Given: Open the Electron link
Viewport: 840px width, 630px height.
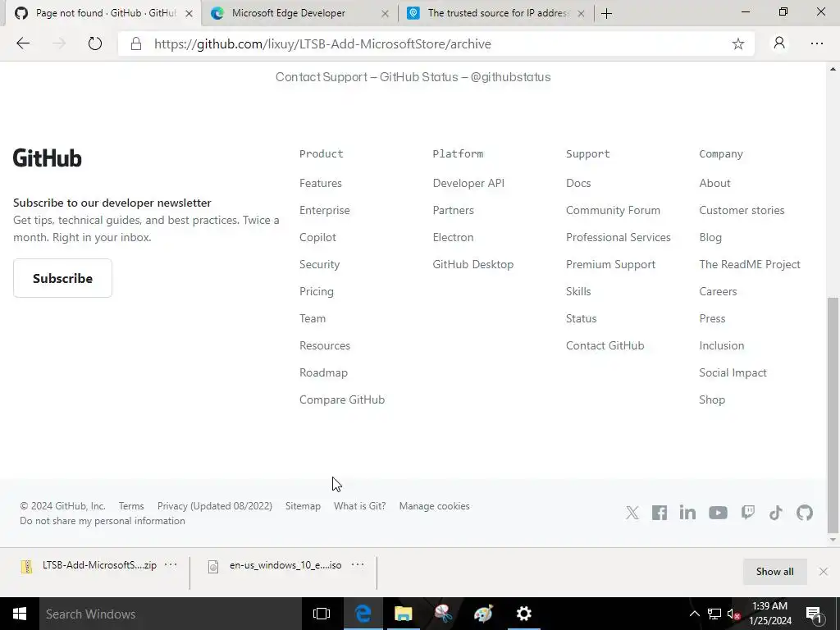Looking at the screenshot, I should pos(453,237).
